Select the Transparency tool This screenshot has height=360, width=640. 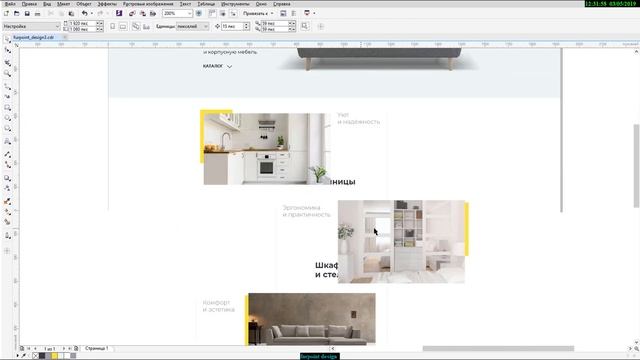pyautogui.click(x=7, y=188)
